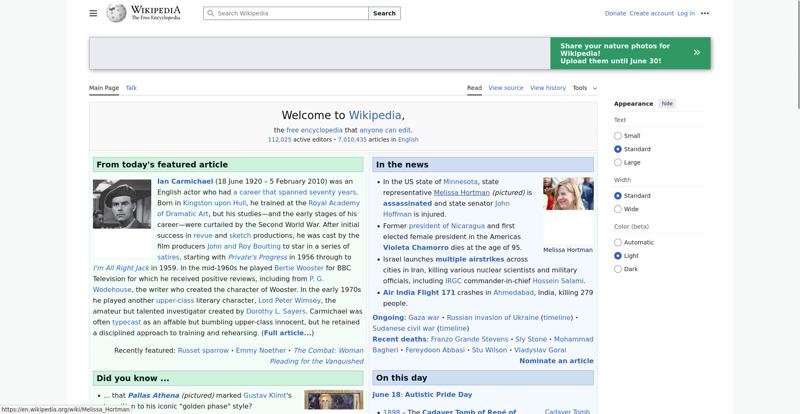Open the Kingston upon Hull link

pyautogui.click(x=214, y=203)
